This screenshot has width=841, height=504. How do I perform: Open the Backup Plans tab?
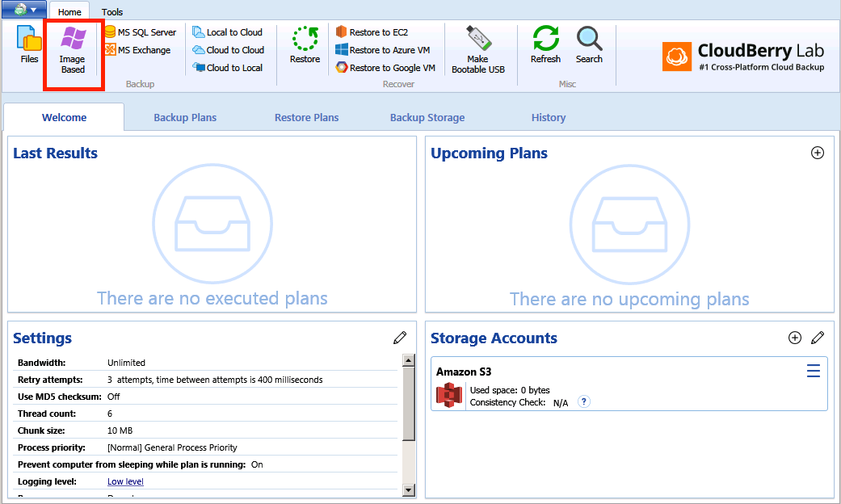[185, 117]
